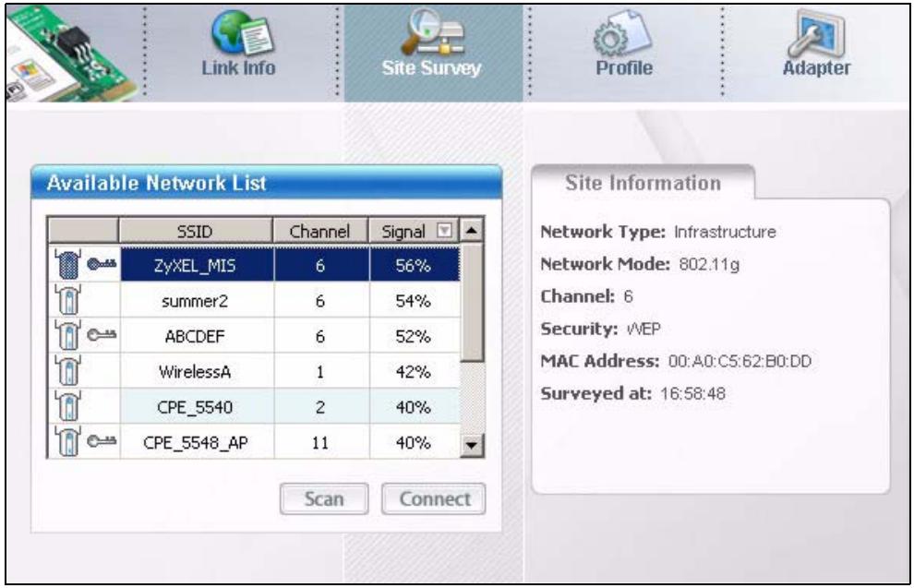Click the wireless card image in header
The height and width of the screenshot is (588, 914).
[x=70, y=54]
